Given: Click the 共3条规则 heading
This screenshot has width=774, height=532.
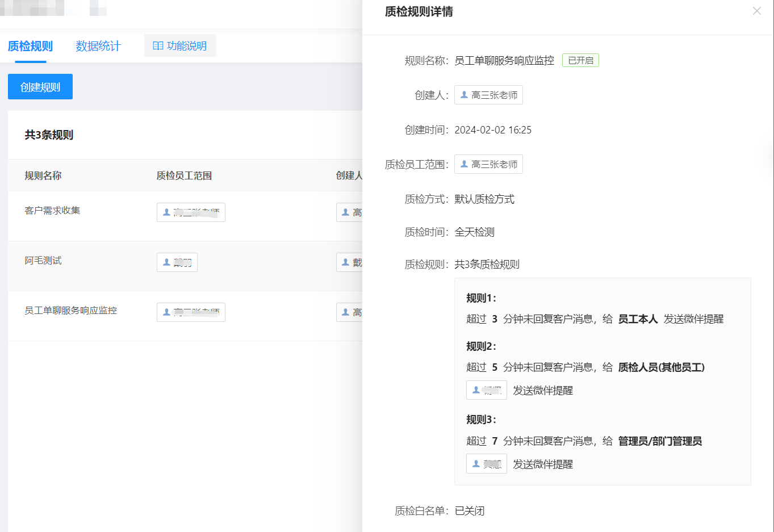Looking at the screenshot, I should coord(49,135).
